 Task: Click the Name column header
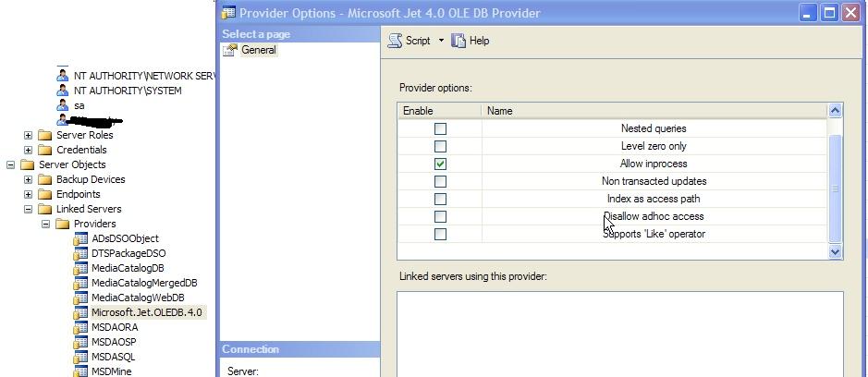(654, 111)
